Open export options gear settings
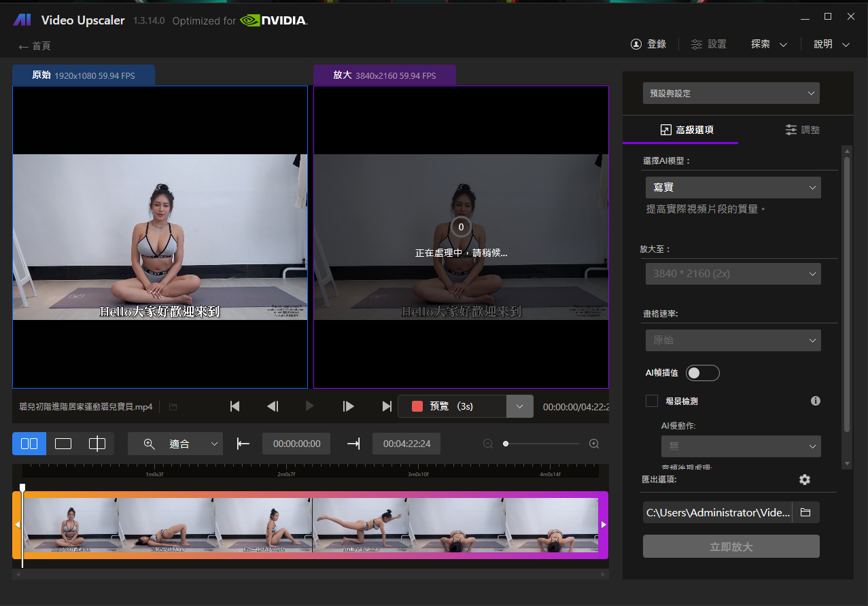Viewport: 868px width, 606px height. [x=805, y=480]
